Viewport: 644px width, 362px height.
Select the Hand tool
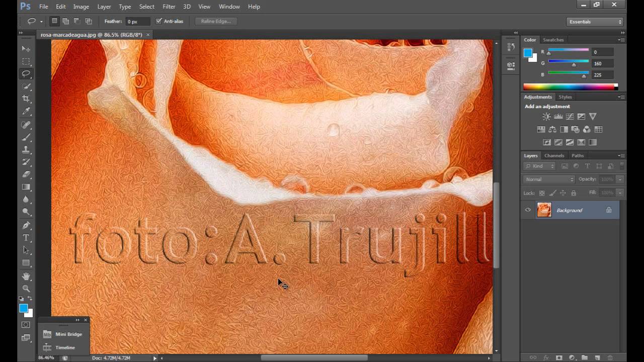coord(26,276)
